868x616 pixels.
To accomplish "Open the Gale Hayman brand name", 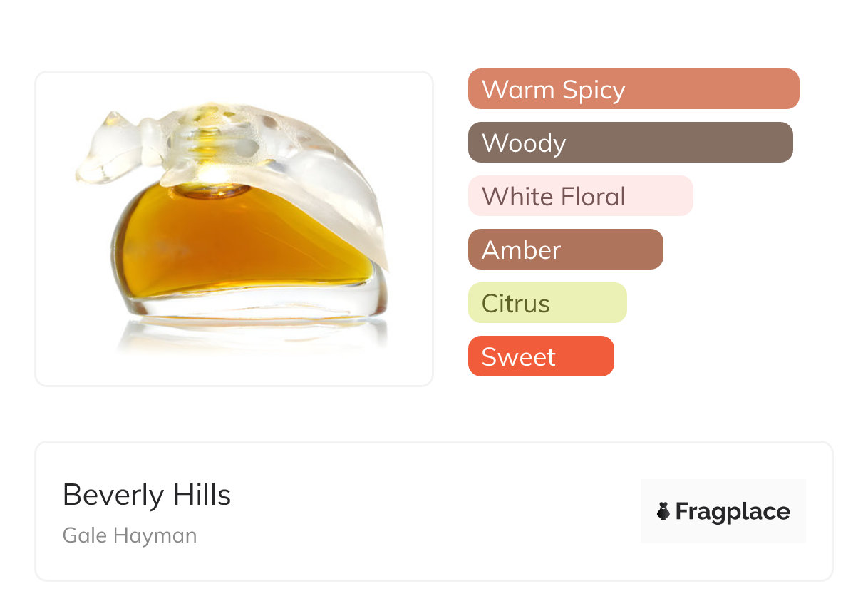I will tap(130, 535).
